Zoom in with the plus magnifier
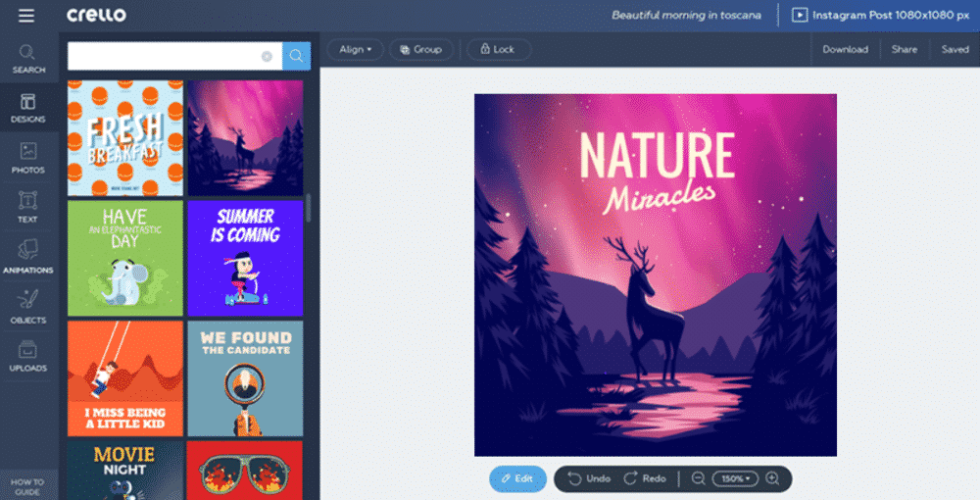 [772, 478]
